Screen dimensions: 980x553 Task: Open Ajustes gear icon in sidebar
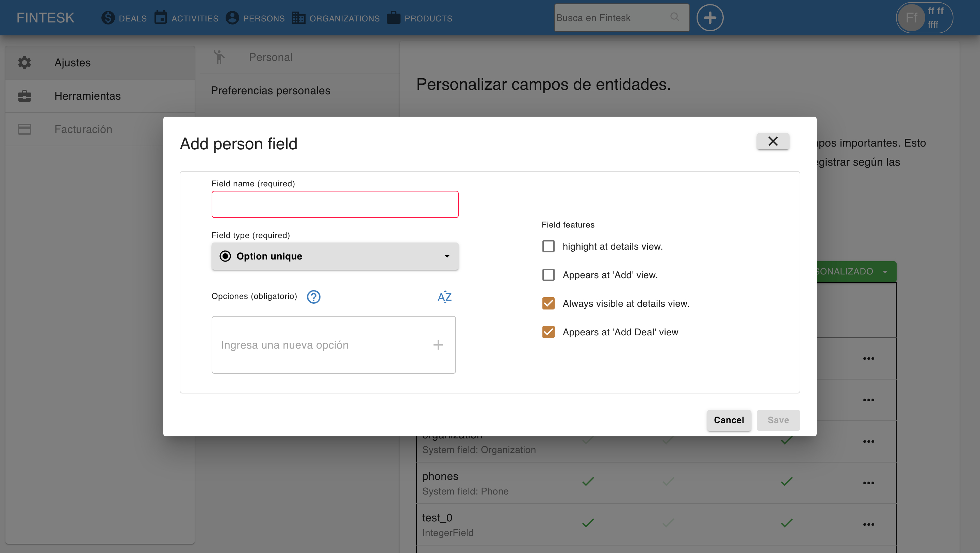coord(24,62)
